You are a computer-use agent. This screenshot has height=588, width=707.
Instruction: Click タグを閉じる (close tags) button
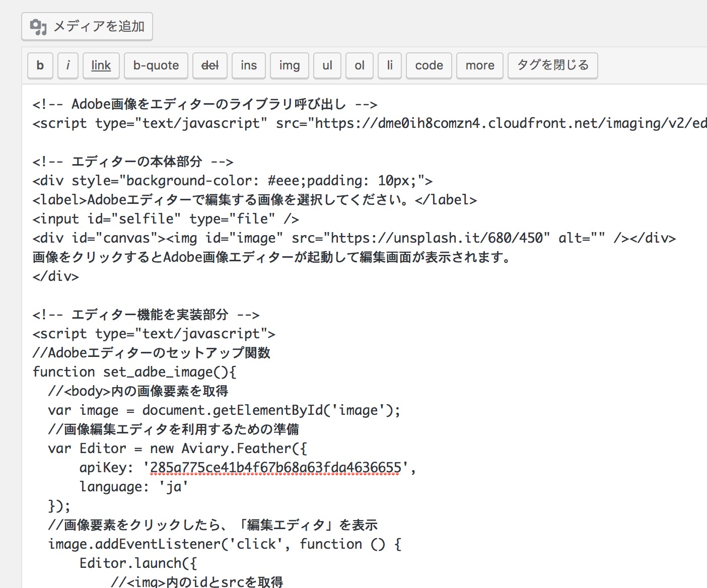point(553,65)
